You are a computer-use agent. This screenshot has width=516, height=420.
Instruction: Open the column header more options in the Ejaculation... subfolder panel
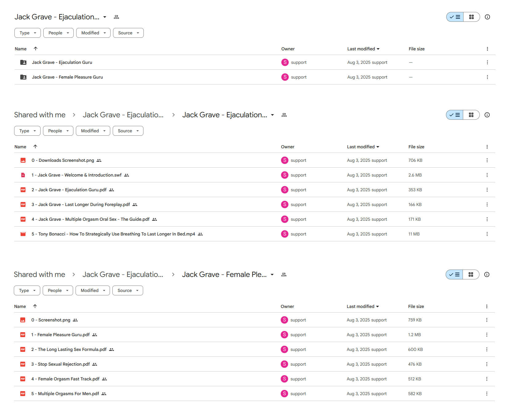tap(487, 147)
